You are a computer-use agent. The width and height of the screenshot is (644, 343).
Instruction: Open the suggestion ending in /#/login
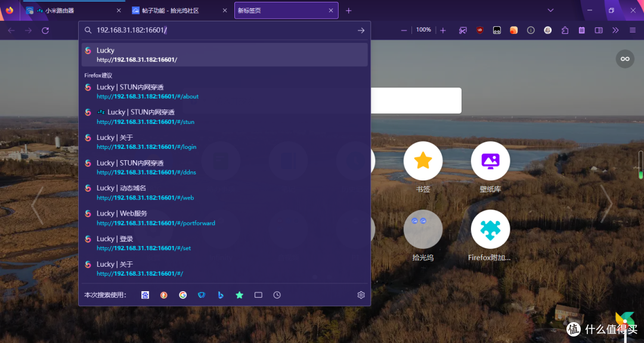[x=224, y=142]
